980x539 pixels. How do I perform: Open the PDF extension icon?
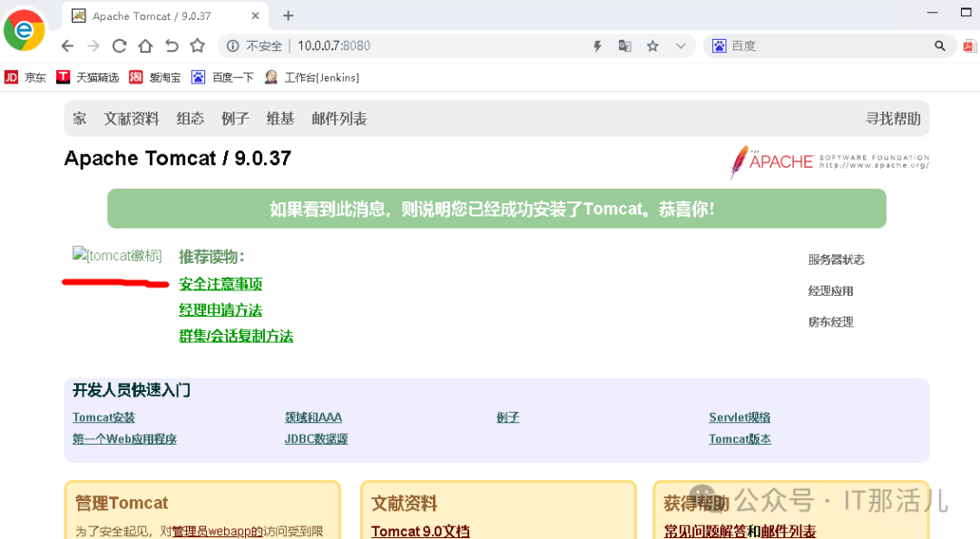pyautogui.click(x=971, y=45)
